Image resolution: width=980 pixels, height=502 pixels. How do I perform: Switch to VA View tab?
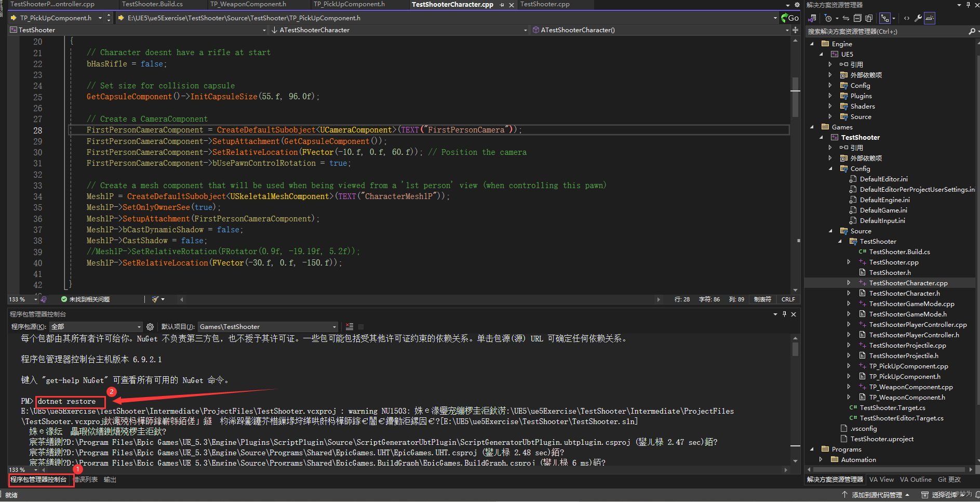[881, 480]
